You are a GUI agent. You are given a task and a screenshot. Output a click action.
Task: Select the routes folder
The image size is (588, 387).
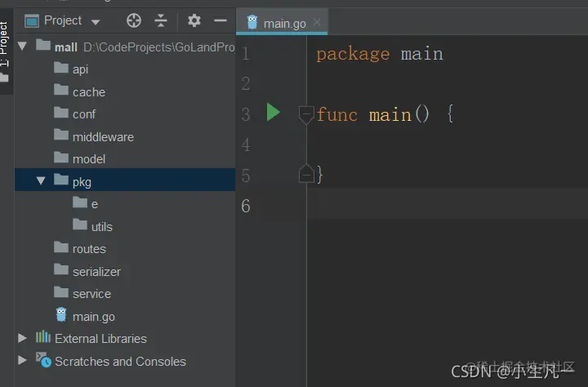[x=125, y=249]
